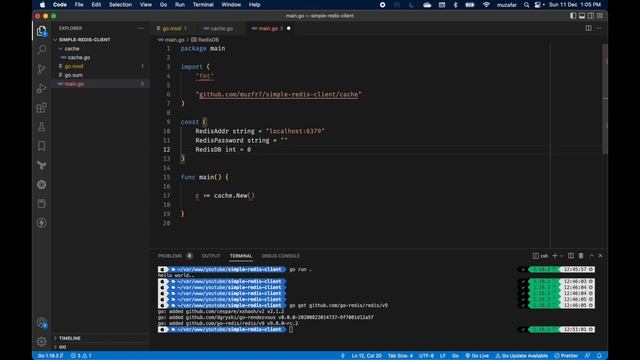Open the Explorer view in activity bar
Viewport: 640px width, 360px height.
[41, 31]
